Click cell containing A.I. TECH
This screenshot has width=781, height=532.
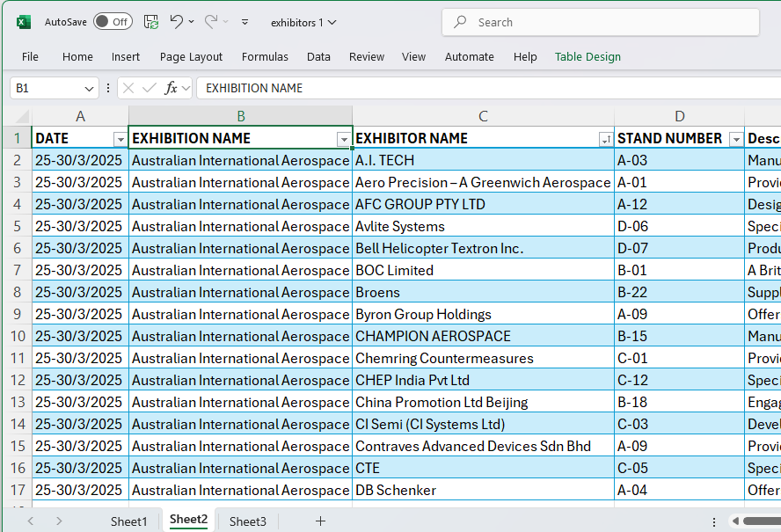pos(483,160)
